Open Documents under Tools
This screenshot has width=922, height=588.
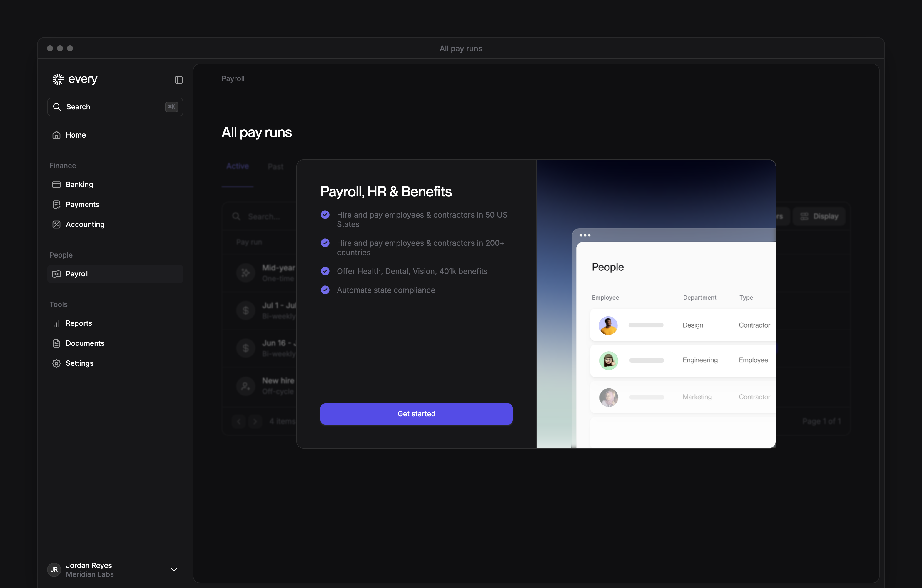115,343
